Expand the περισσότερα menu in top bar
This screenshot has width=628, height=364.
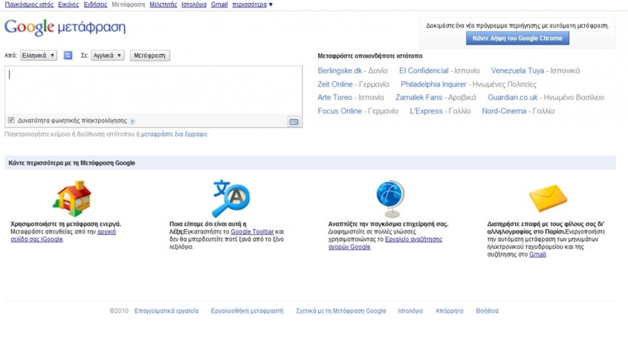tap(252, 5)
